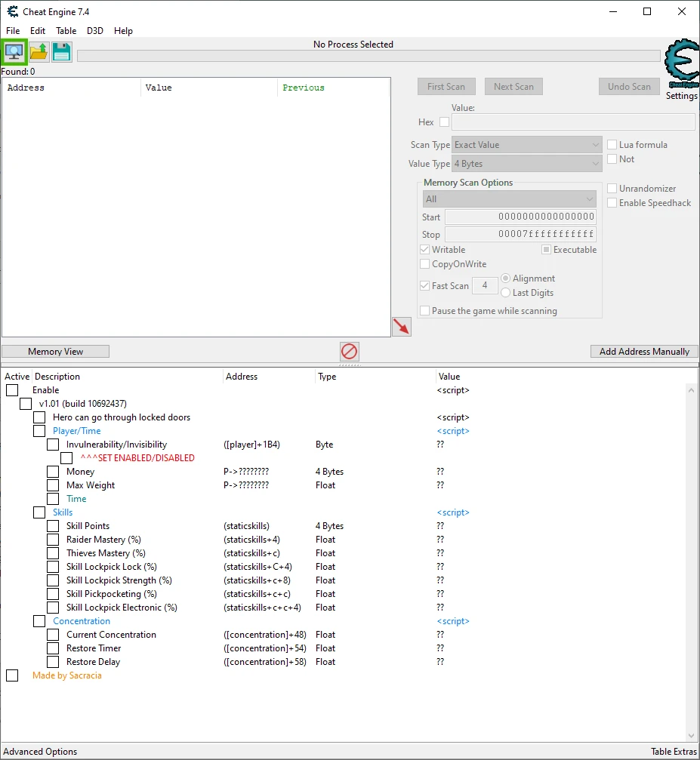Click the Cheat Engine title bar icon

pos(12,11)
